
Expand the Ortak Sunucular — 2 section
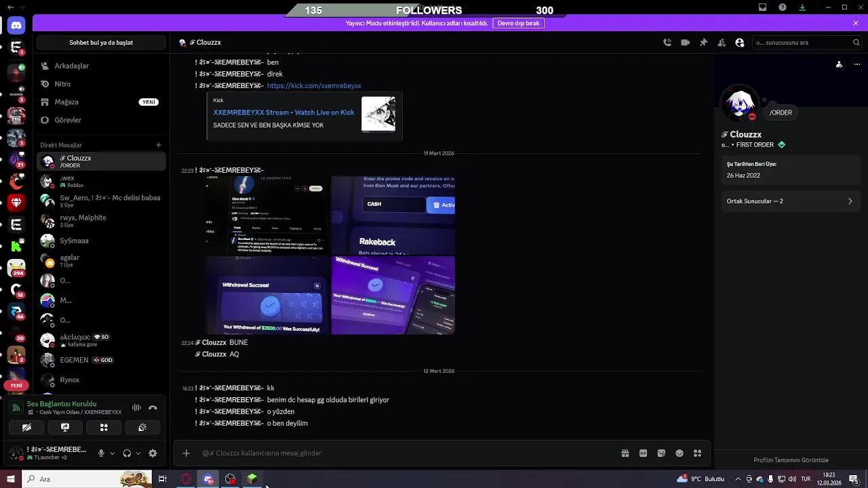click(791, 201)
